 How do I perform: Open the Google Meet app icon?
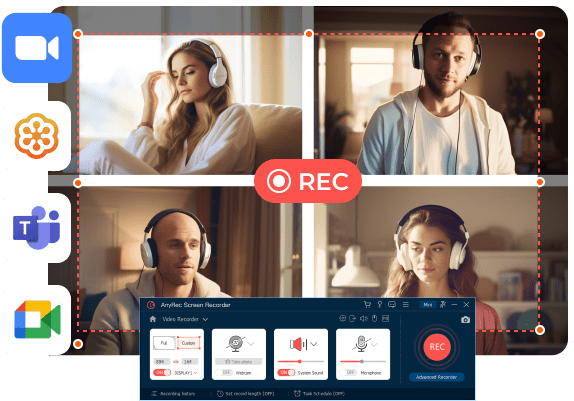(37, 319)
